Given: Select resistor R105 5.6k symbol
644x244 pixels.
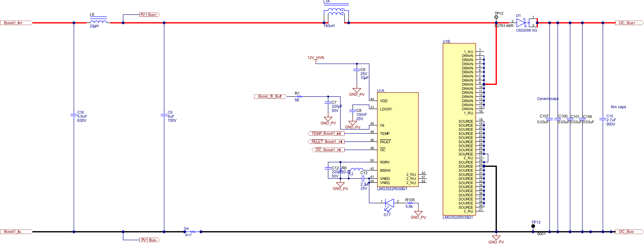Looking at the screenshot, I should [x=410, y=203].
